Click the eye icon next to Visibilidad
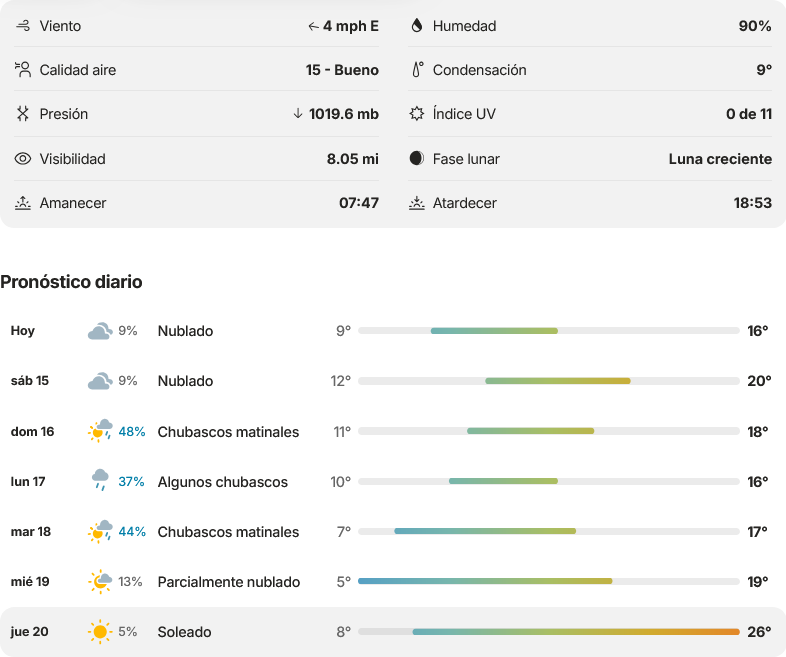Image resolution: width=786 pixels, height=657 pixels. (23, 159)
